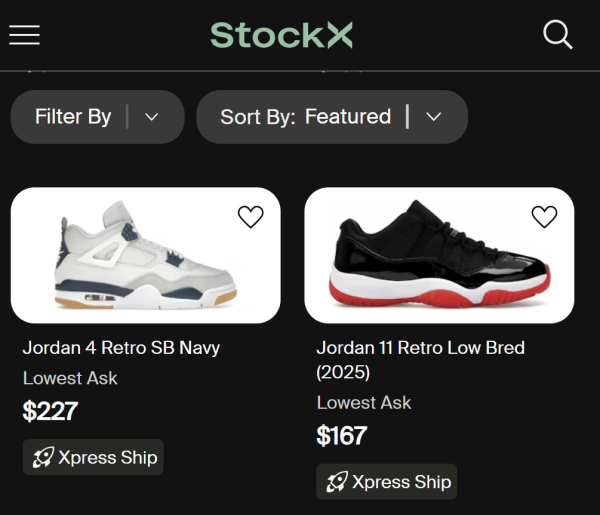Open the Jordan 4 Retro SB Navy title
The image size is (600, 515).
point(121,348)
